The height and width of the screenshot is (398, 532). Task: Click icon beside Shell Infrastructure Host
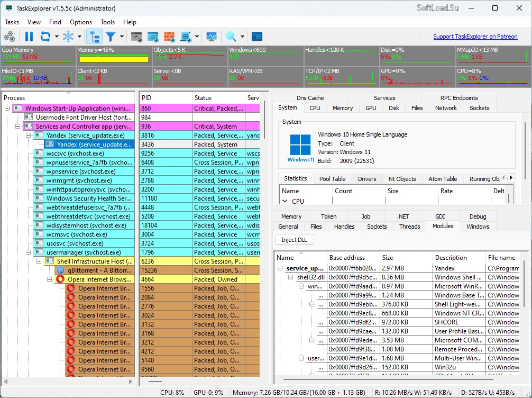tap(50, 261)
